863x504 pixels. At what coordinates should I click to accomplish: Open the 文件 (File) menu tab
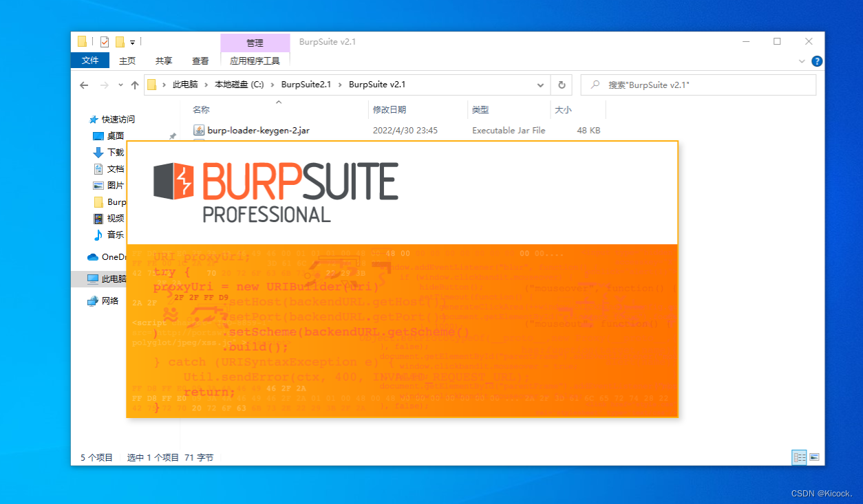click(x=89, y=61)
